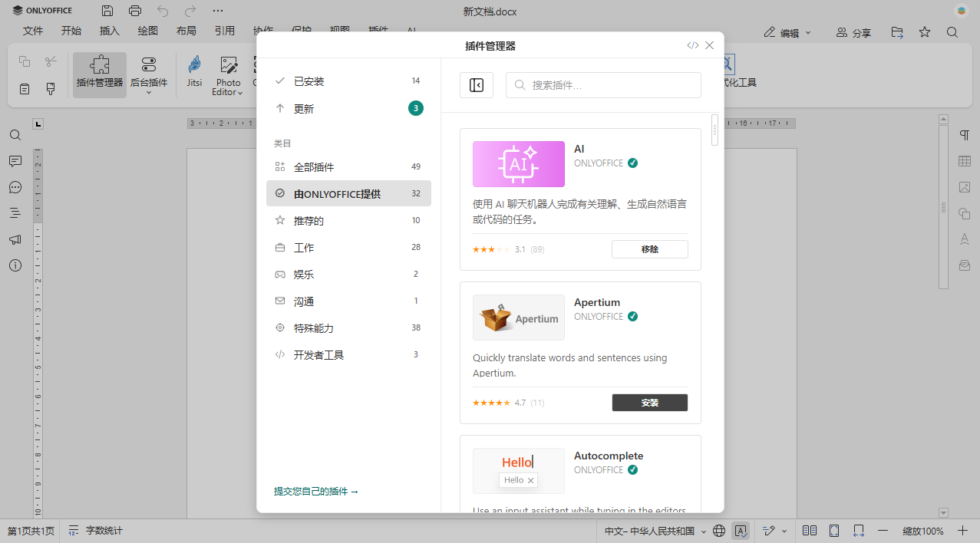Select 开发者工具 category
The height and width of the screenshot is (543, 980).
348,355
